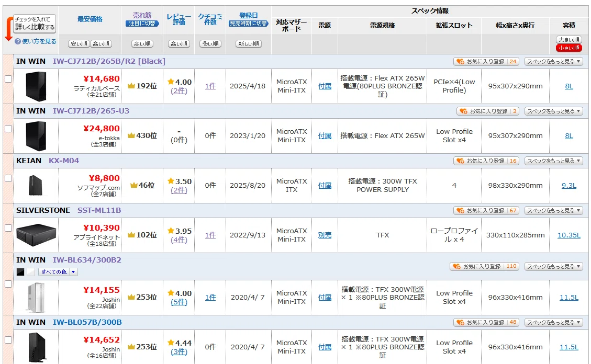Select the black color swatch for IW-BL634/300B2
The image size is (591, 364).
20,272
